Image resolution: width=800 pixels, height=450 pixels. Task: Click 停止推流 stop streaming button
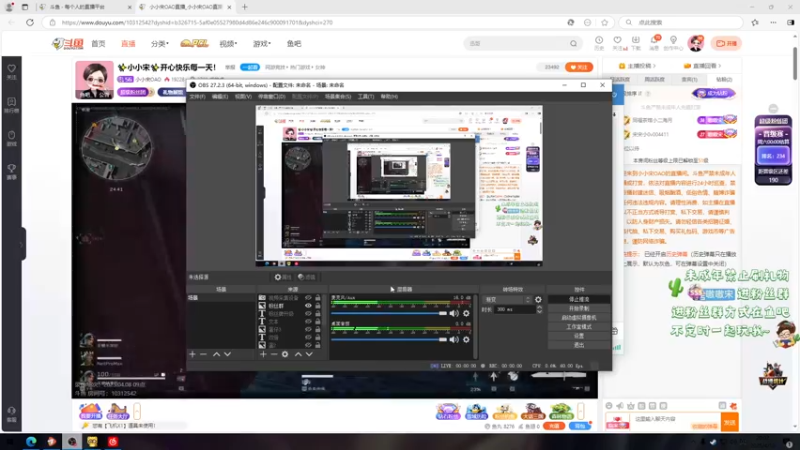[579, 299]
